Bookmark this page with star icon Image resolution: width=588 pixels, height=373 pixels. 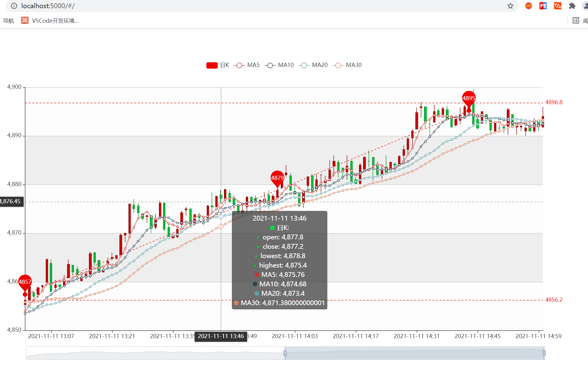[510, 6]
